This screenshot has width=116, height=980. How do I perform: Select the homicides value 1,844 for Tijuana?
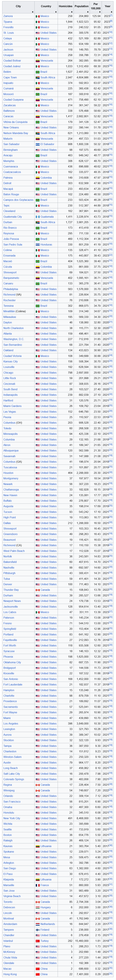69,22
